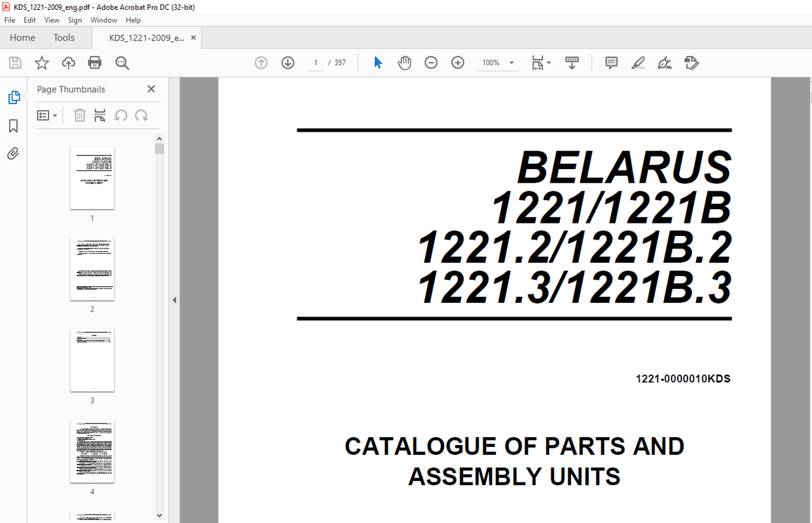Star the document to add to favorites

pyautogui.click(x=41, y=62)
